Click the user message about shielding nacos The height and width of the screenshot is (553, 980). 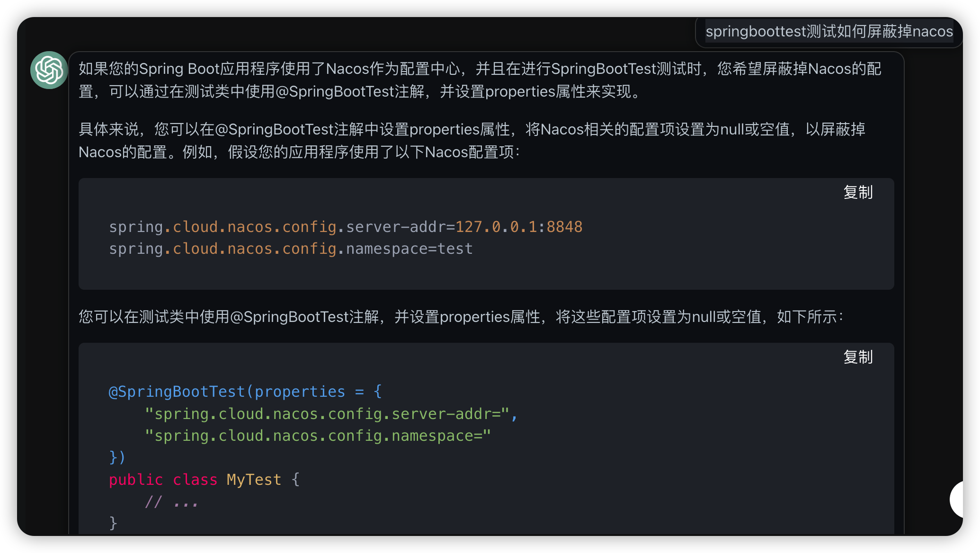[x=829, y=31]
